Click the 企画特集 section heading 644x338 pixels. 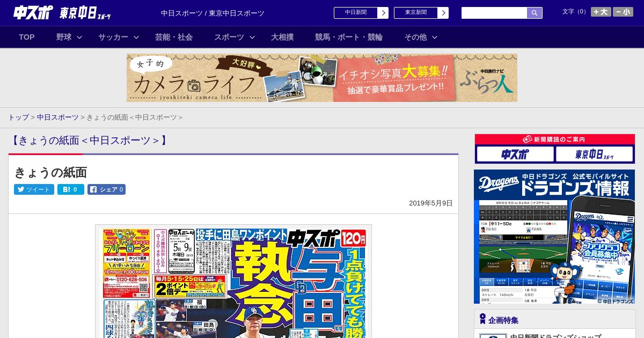(503, 320)
